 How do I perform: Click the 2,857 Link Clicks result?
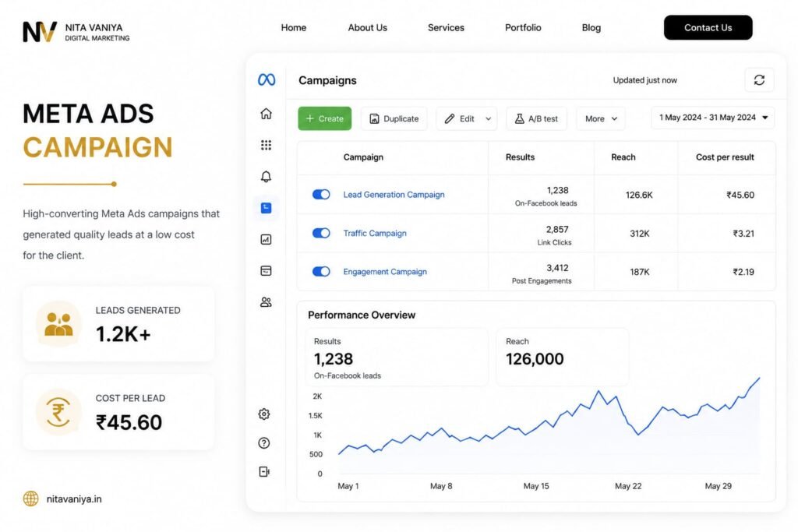[x=555, y=235]
